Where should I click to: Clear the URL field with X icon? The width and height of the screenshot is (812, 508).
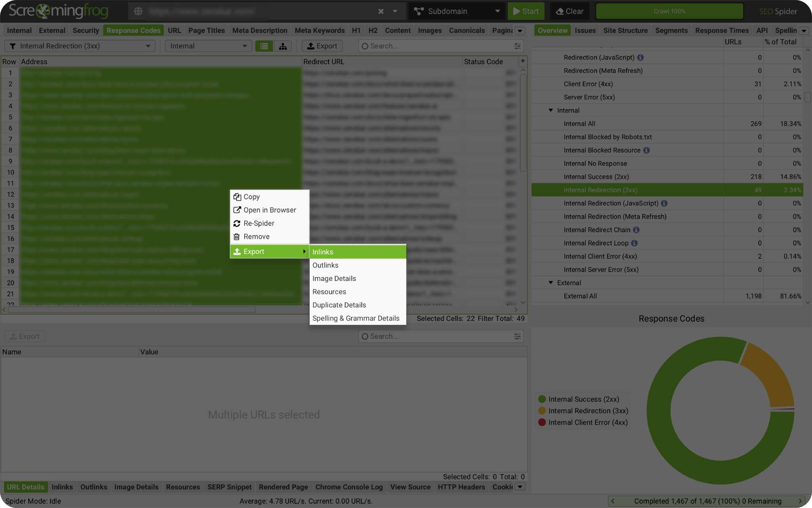[x=381, y=11]
